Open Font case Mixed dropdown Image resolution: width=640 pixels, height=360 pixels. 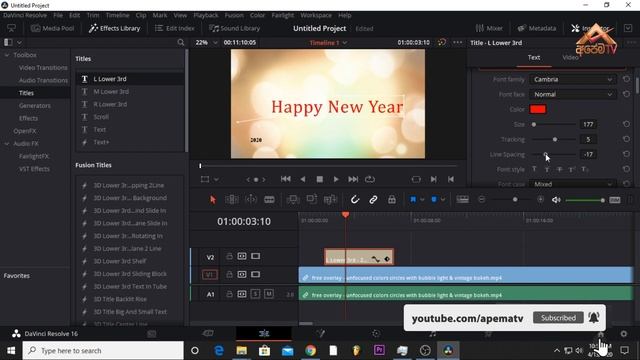pyautogui.click(x=573, y=184)
